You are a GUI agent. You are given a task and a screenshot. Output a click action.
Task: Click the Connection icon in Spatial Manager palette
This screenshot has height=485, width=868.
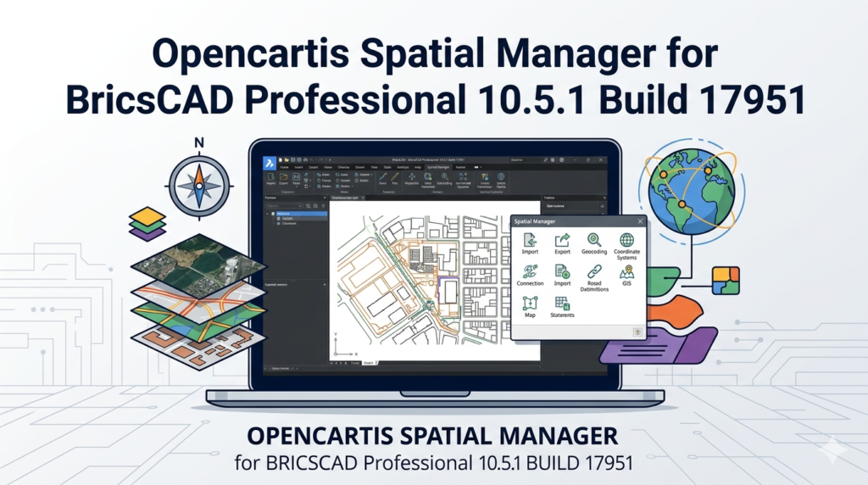(x=530, y=272)
